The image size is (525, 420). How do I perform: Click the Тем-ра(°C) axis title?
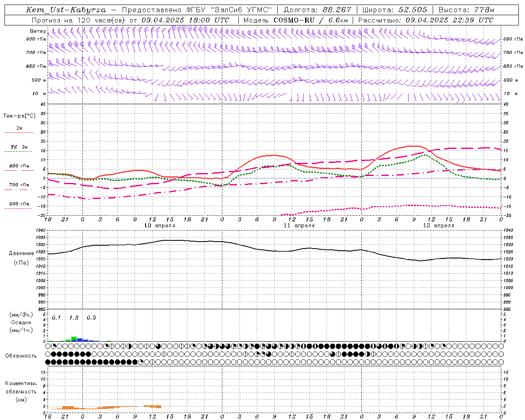click(19, 116)
